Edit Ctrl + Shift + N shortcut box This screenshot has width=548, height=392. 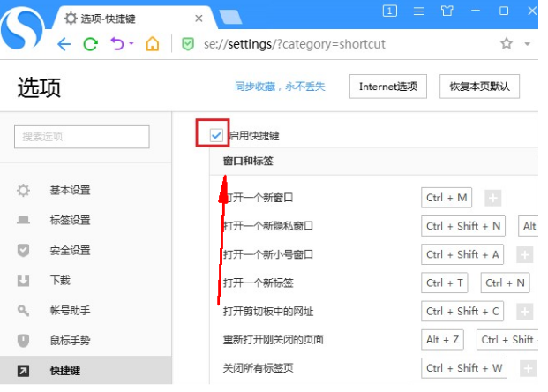(463, 226)
